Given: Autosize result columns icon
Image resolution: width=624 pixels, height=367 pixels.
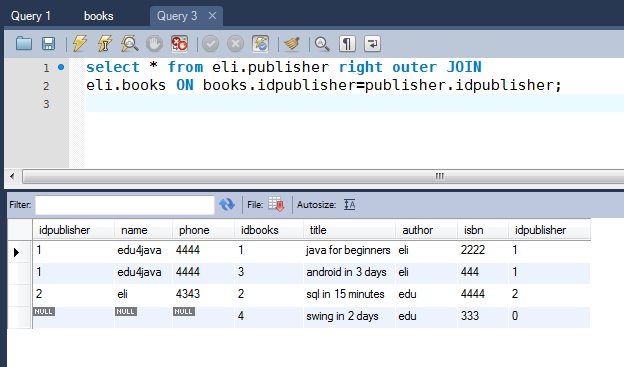Looking at the screenshot, I should point(349,205).
